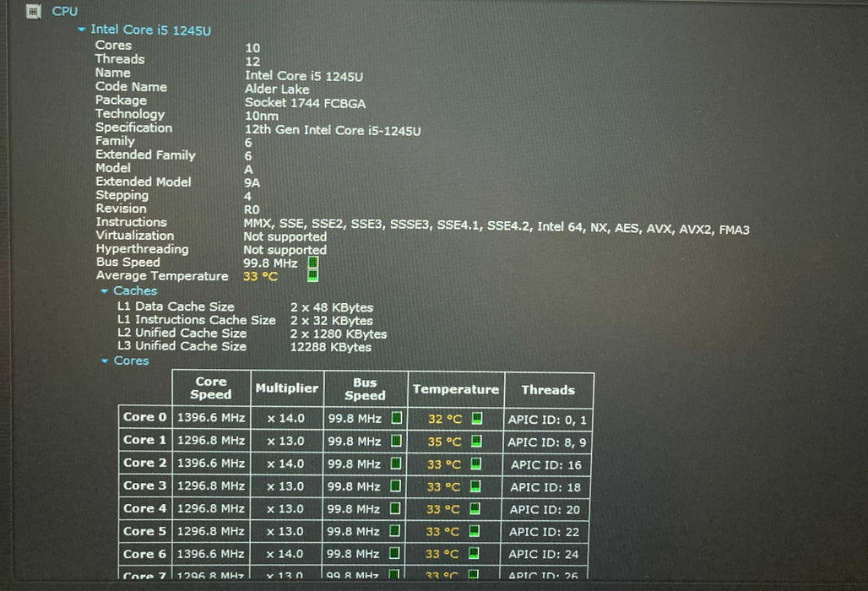The width and height of the screenshot is (868, 591).
Task: Select the Core 4 row label
Action: pos(145,508)
